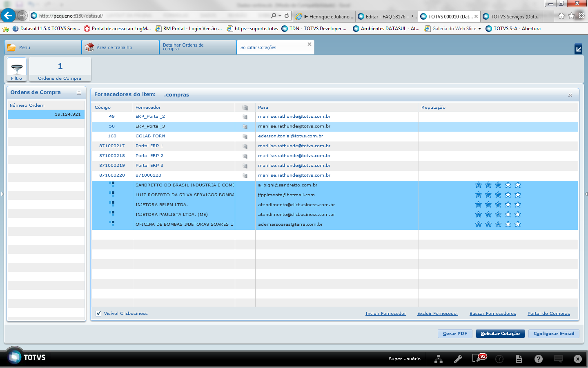The width and height of the screenshot is (588, 368).
Task: Click second reputation star for OFICINA DE BOMBAS
Action: pyautogui.click(x=488, y=224)
